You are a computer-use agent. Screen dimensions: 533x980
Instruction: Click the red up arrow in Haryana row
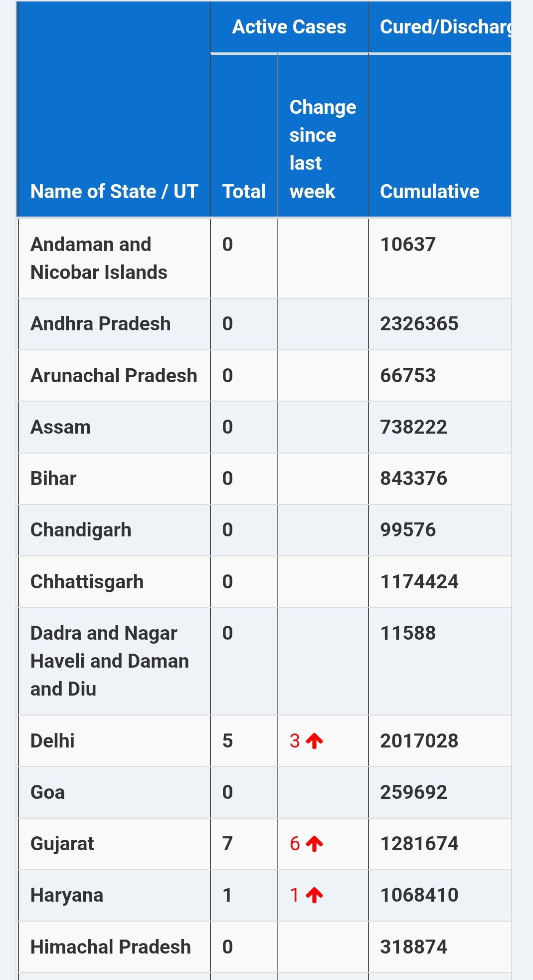click(315, 895)
